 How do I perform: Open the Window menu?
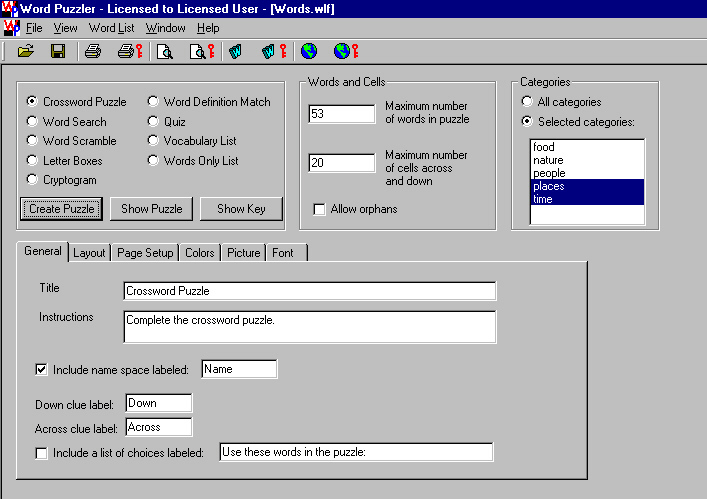point(165,28)
